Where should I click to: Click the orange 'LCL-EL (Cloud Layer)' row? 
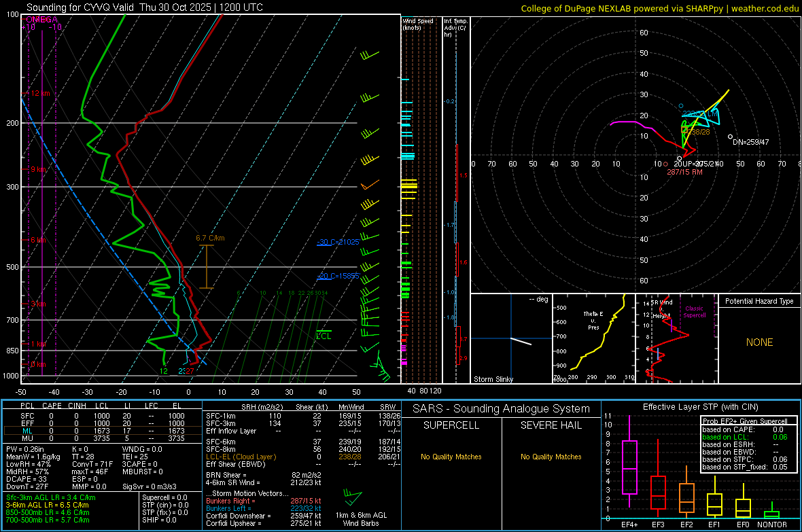(303, 457)
